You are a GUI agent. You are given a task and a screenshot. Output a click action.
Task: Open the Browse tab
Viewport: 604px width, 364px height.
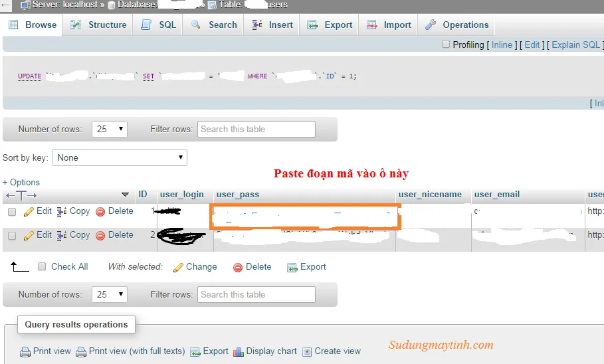tap(33, 25)
